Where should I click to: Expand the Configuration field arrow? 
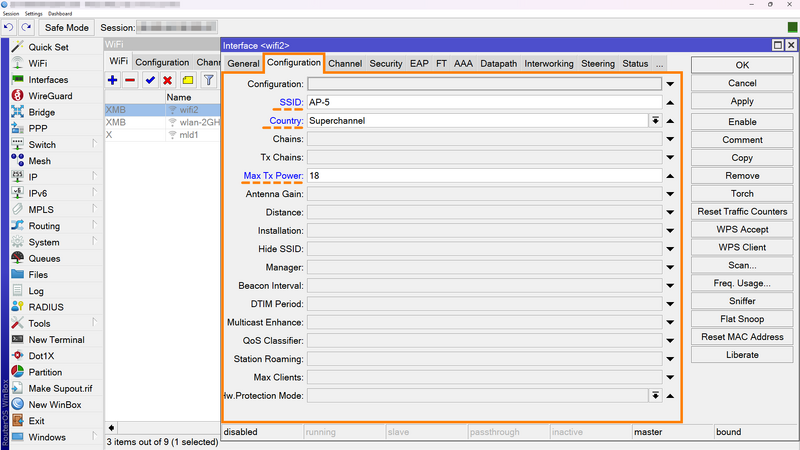[670, 84]
